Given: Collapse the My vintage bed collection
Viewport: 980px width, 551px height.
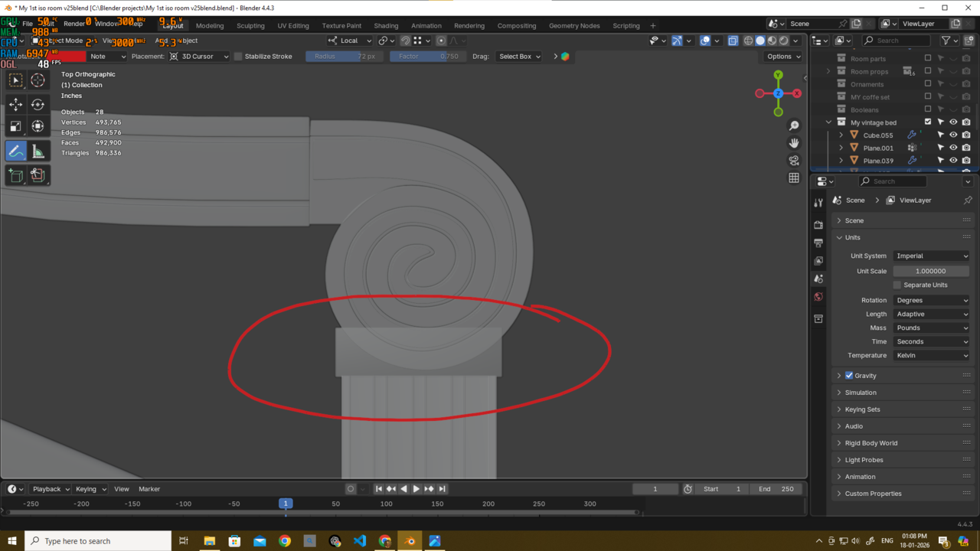Looking at the screenshot, I should click(828, 122).
